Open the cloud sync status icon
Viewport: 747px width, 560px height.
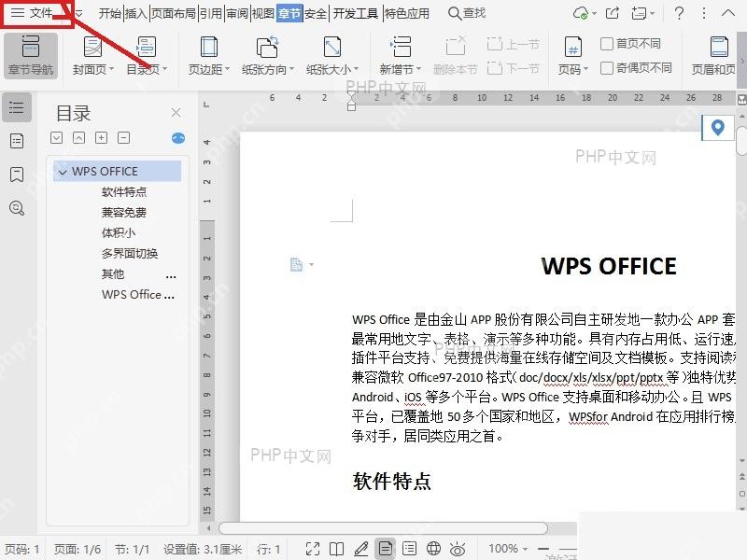[581, 13]
